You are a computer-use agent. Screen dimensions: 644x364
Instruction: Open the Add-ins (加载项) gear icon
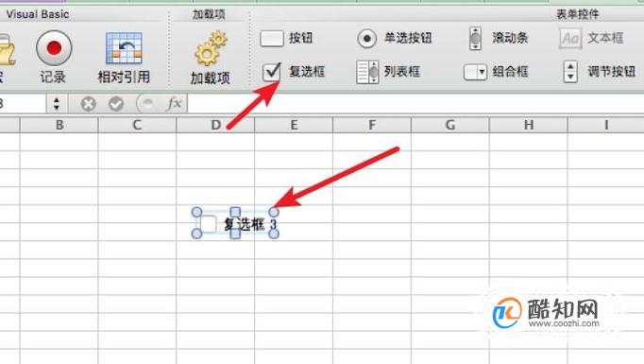pyautogui.click(x=211, y=48)
